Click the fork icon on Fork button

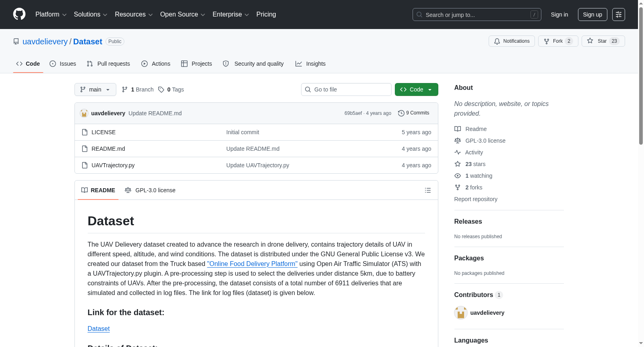547,41
